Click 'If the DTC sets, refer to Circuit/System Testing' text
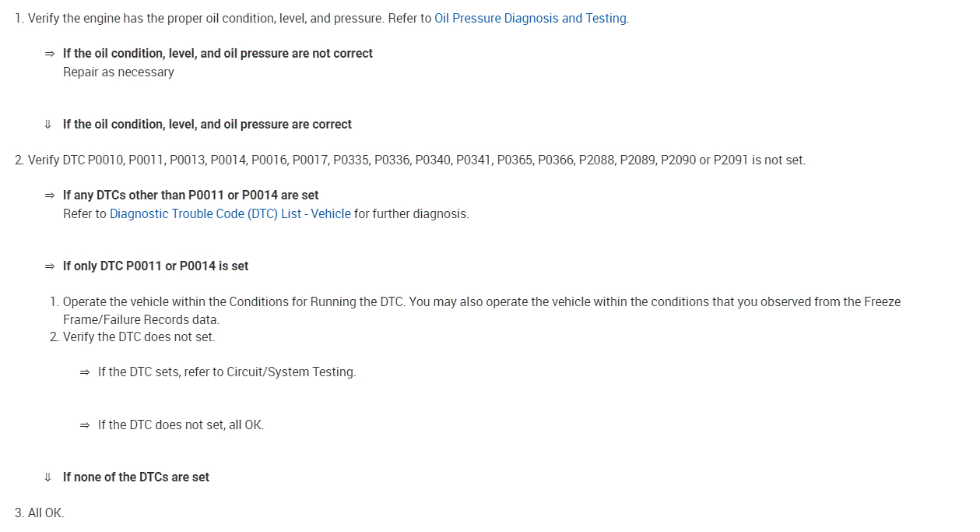The width and height of the screenshot is (980, 532). click(227, 372)
